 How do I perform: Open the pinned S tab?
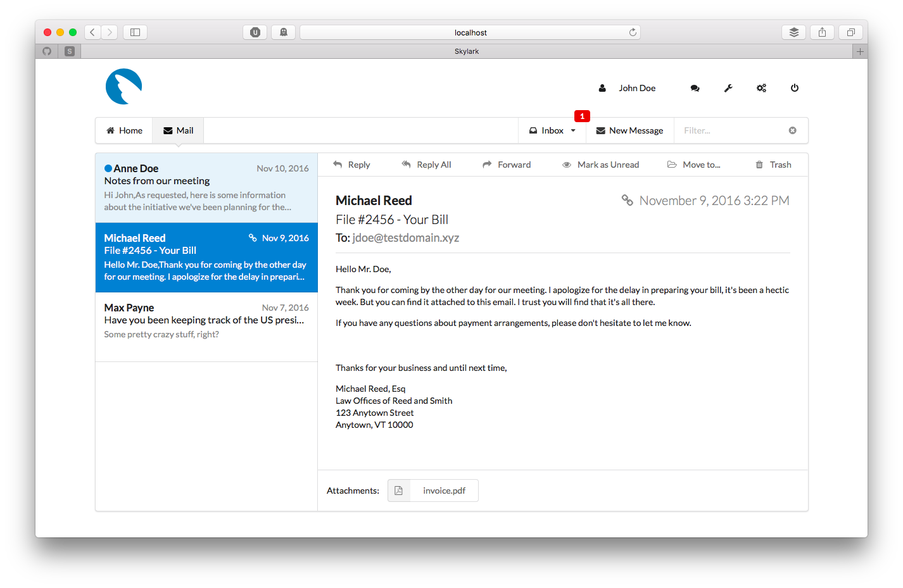(70, 51)
